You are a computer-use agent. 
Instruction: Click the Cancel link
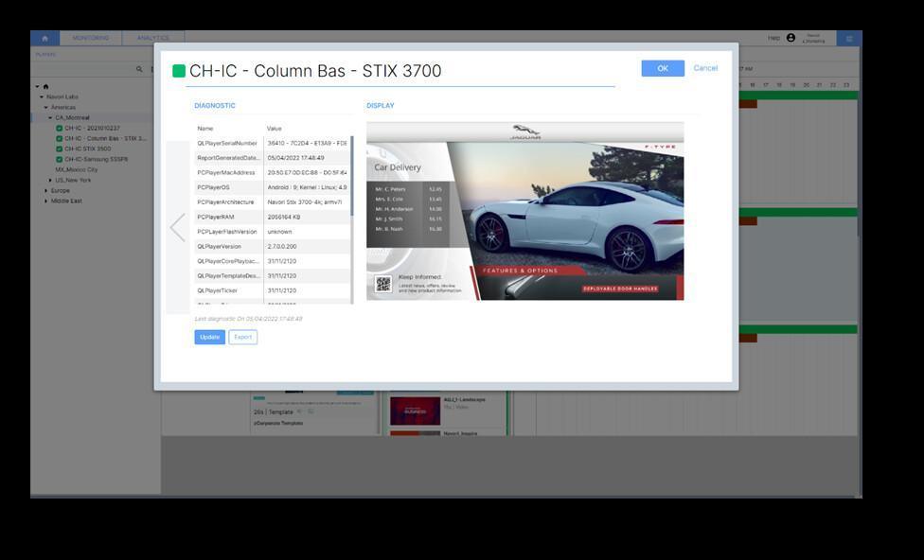[705, 68]
